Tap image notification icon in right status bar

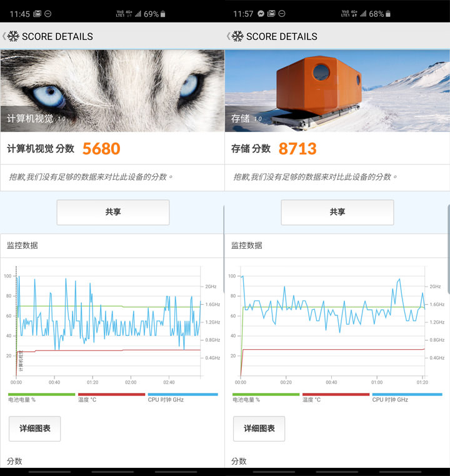[271, 14]
